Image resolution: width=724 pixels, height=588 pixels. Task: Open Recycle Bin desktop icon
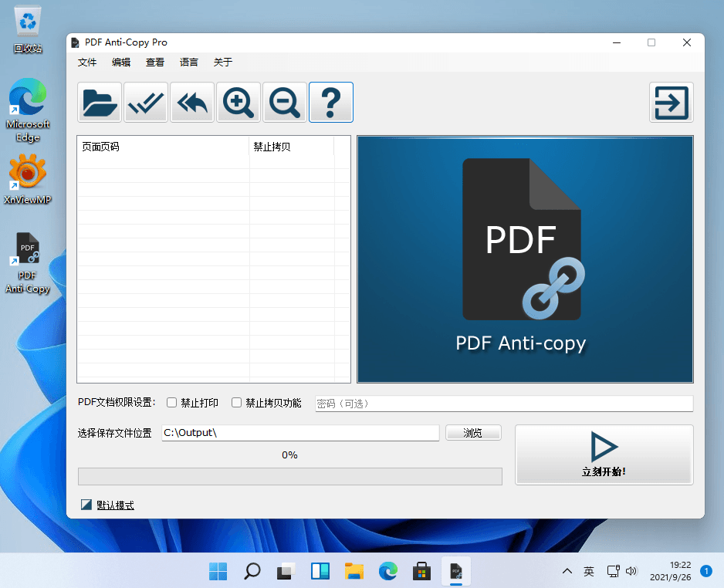(x=28, y=30)
